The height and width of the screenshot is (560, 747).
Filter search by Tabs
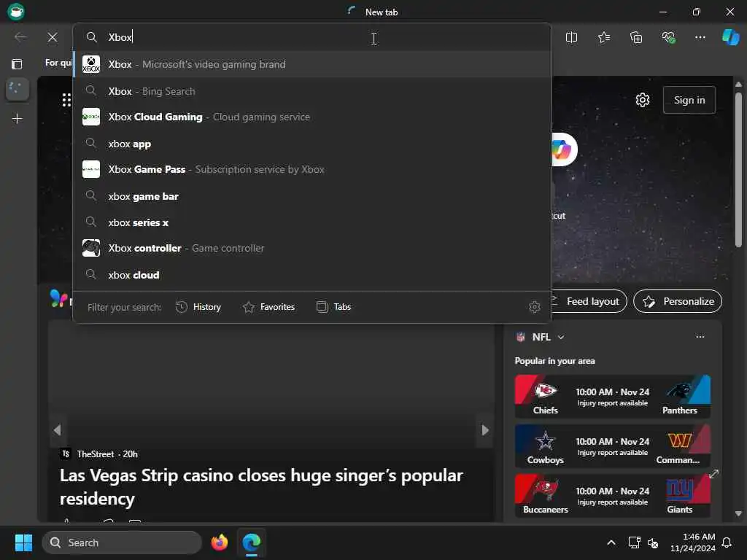point(334,307)
